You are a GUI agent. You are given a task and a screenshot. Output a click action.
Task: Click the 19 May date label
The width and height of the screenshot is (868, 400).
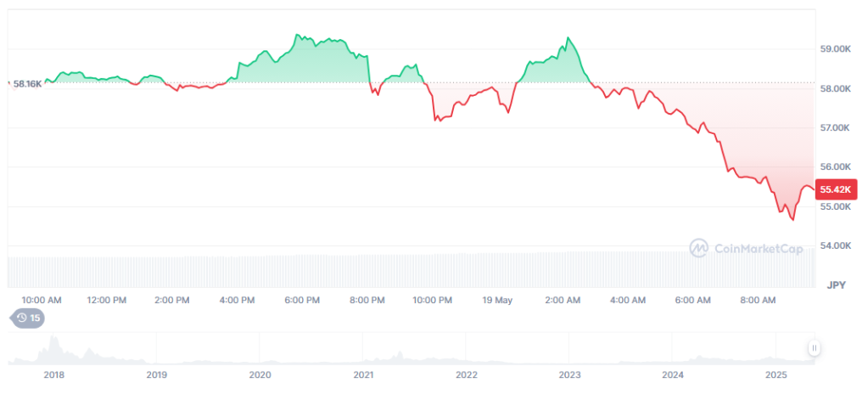point(497,300)
